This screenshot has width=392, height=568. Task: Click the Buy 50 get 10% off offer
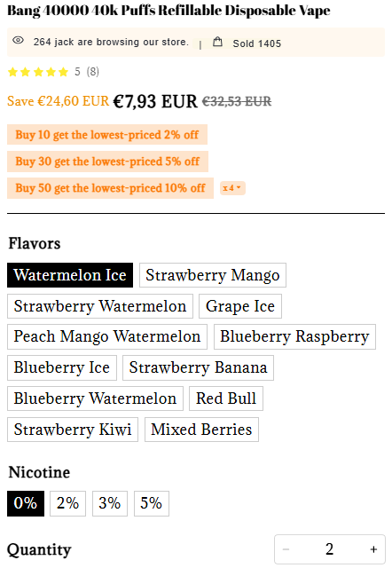click(110, 188)
